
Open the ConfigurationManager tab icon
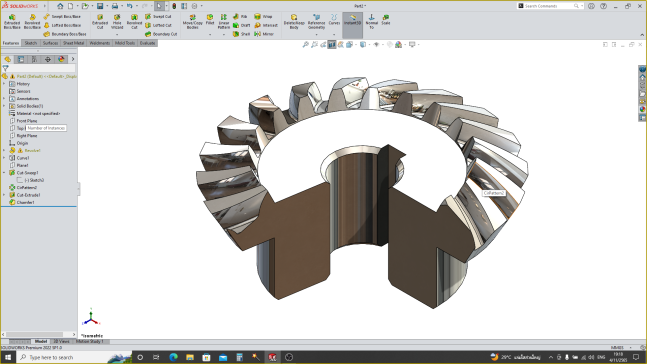click(x=34, y=59)
